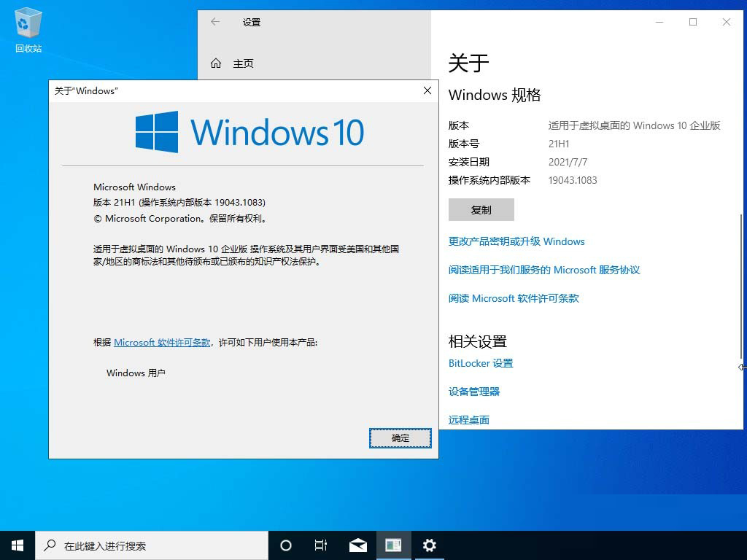
Task: Open 阅读 Microsoft 软件许可条款 in Settings
Action: [514, 298]
